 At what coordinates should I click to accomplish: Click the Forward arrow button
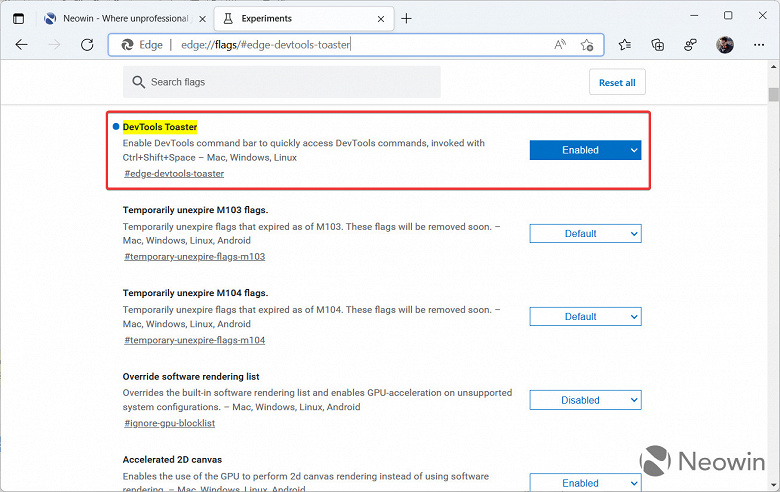point(54,45)
